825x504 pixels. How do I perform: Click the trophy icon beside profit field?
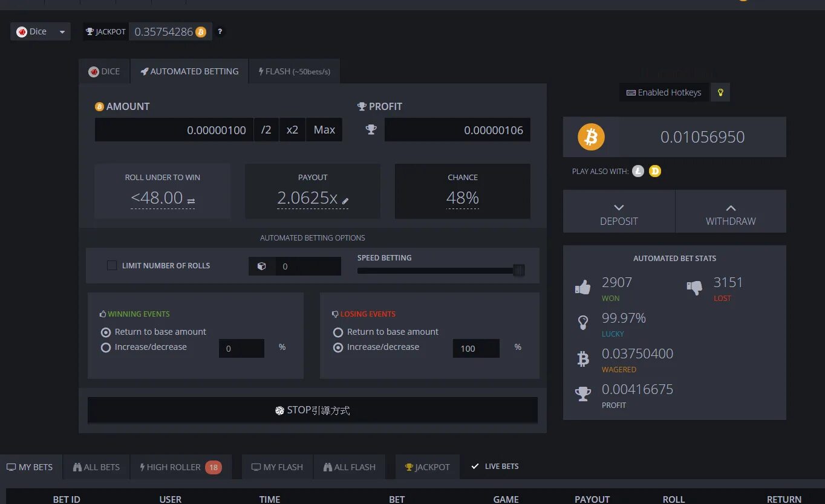pyautogui.click(x=371, y=129)
